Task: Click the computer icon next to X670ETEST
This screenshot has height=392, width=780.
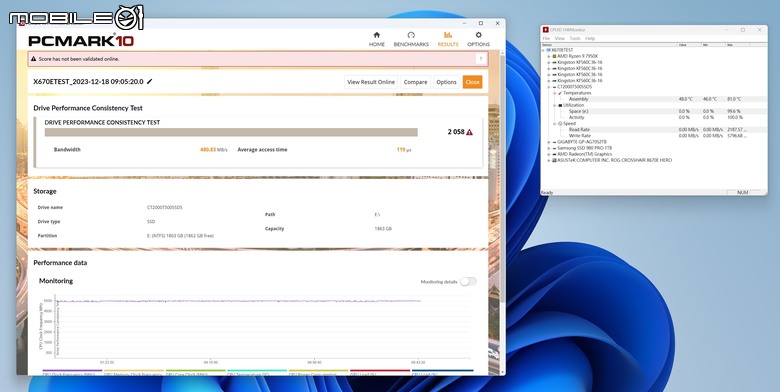Action: pyautogui.click(x=549, y=50)
